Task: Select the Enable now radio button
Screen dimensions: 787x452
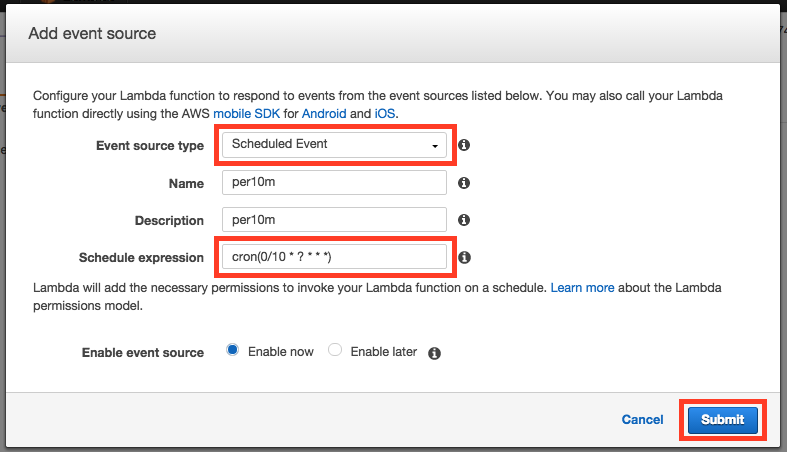Action: (x=233, y=351)
